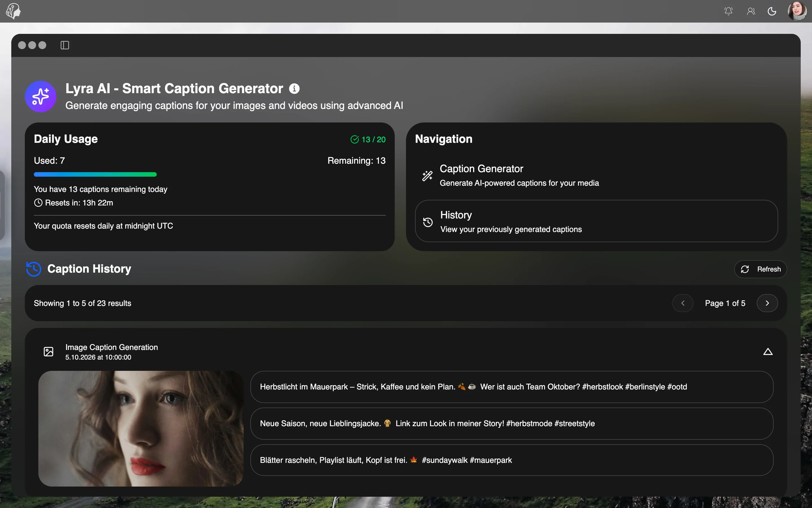Click Your quota resets daily at midnight UTC
812x508 pixels.
pyautogui.click(x=103, y=226)
